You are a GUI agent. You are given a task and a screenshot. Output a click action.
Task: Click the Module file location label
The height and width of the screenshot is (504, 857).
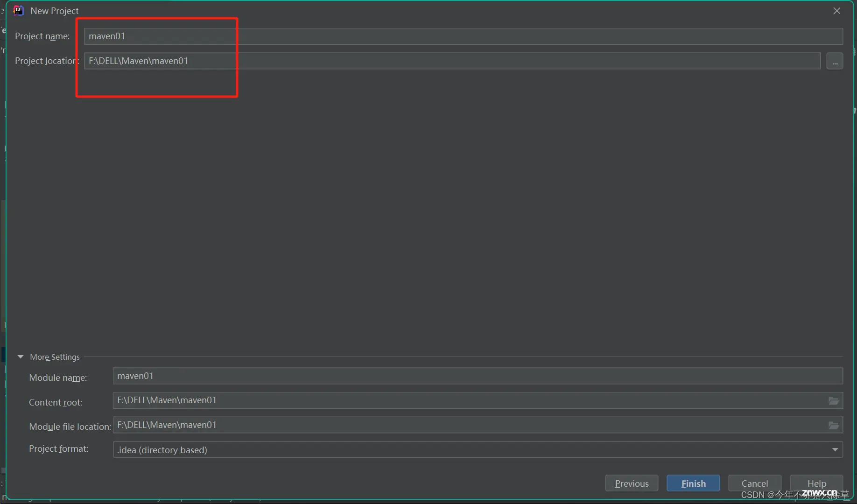(x=70, y=427)
